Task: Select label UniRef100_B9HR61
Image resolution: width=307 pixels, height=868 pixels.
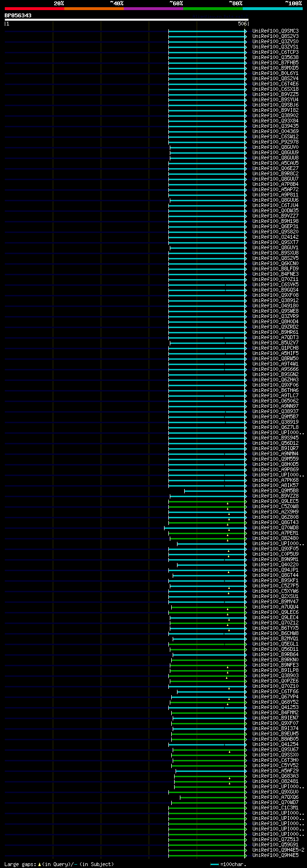Action: (275, 332)
